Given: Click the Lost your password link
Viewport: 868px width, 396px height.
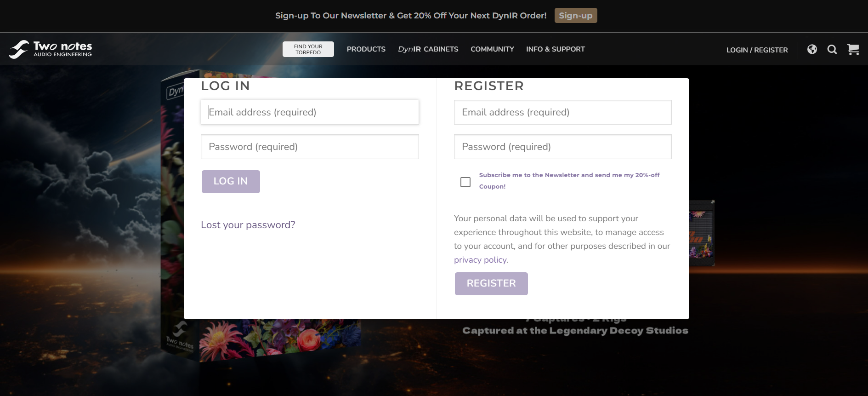Looking at the screenshot, I should (x=248, y=225).
